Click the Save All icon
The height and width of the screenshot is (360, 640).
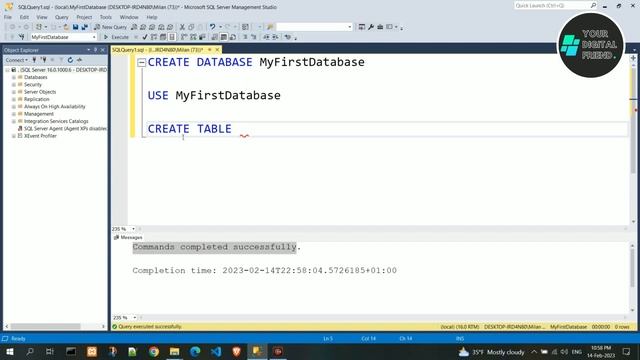point(84,27)
